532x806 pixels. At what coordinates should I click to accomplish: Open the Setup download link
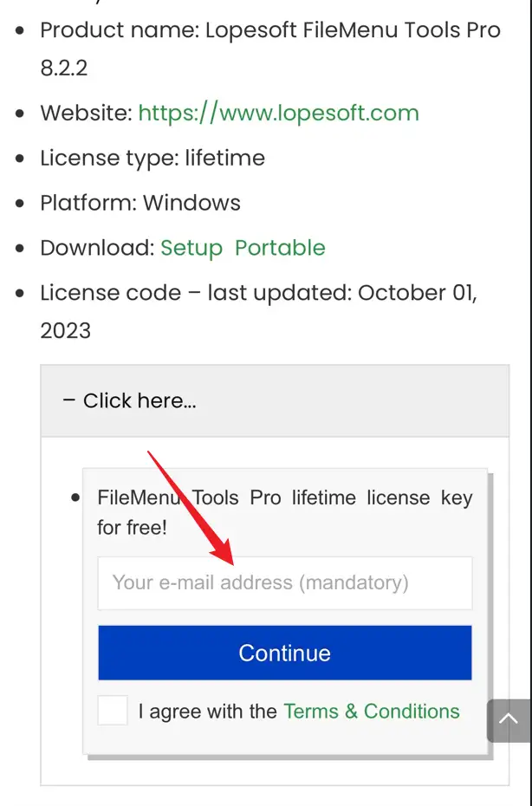click(x=191, y=249)
